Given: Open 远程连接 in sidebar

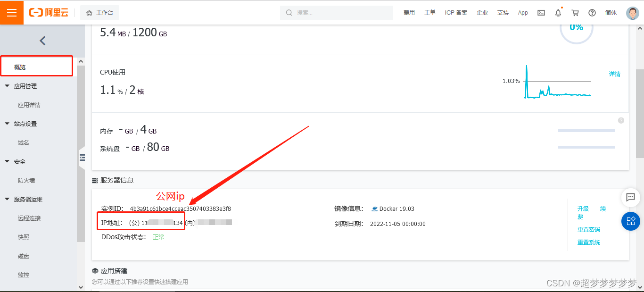Looking at the screenshot, I should [x=29, y=218].
